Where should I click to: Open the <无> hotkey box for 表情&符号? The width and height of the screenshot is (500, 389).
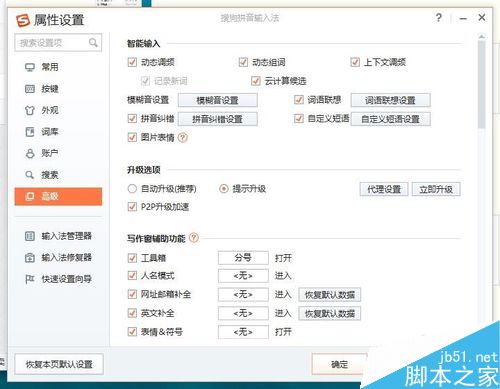243,332
